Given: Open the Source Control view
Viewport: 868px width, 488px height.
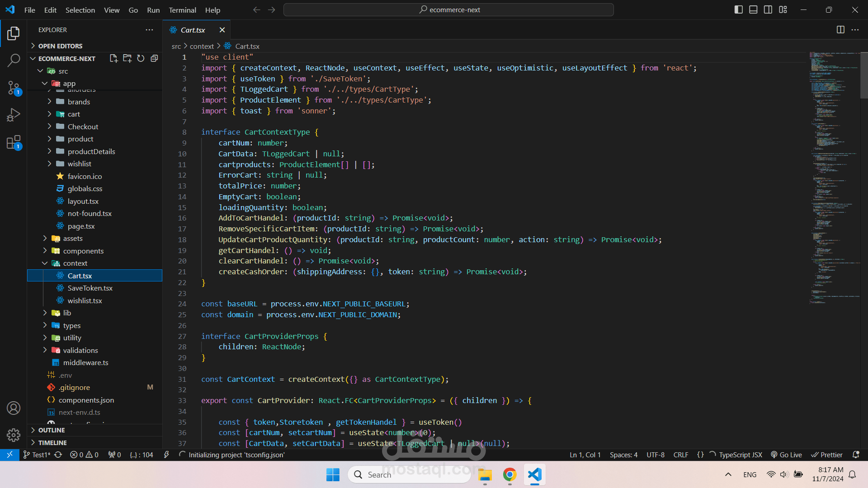Looking at the screenshot, I should [x=14, y=88].
